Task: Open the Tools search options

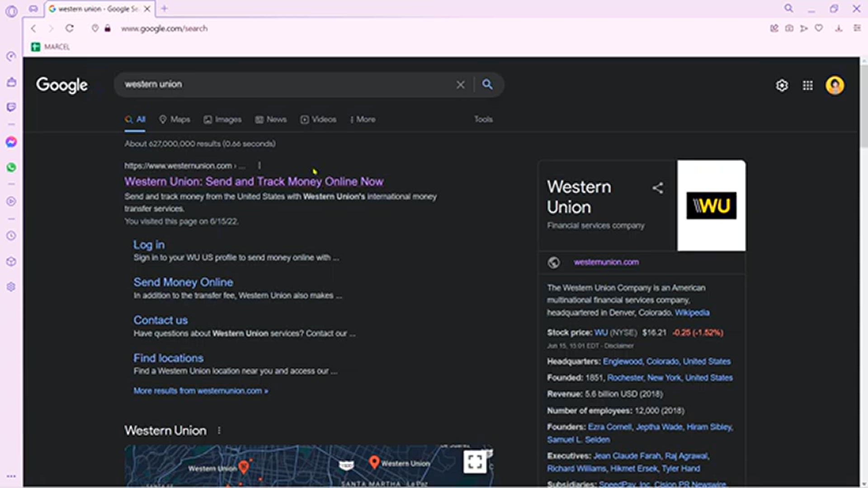Action: tap(483, 119)
